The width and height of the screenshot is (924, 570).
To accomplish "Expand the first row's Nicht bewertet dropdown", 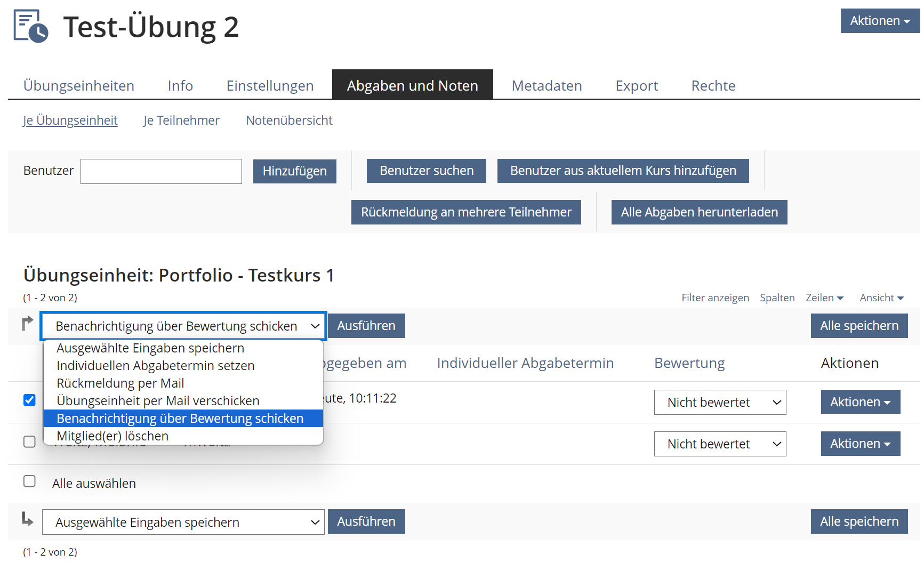I will pos(720,403).
